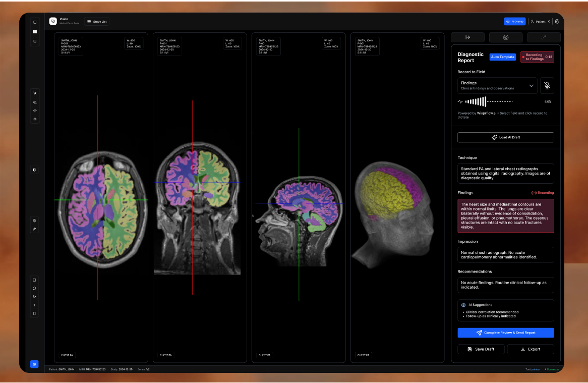588x383 pixels.
Task: Click the bookmark tool icon
Action: [x=34, y=313]
